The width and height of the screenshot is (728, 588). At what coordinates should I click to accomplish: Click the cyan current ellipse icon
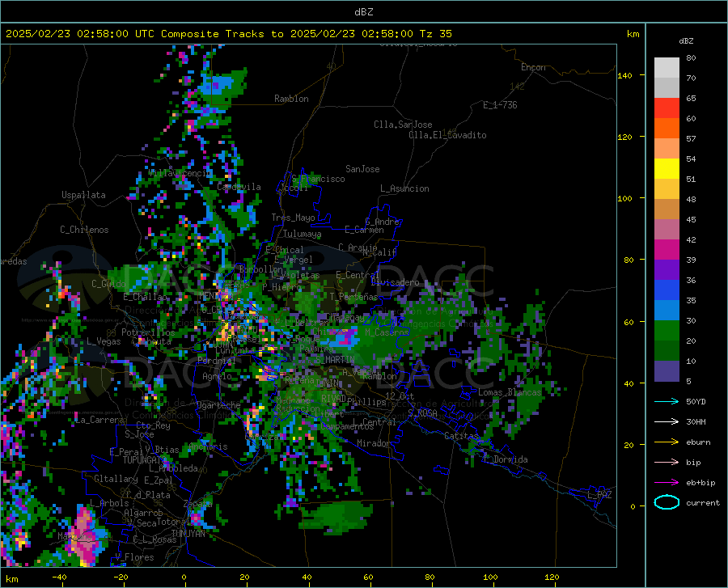click(x=667, y=502)
